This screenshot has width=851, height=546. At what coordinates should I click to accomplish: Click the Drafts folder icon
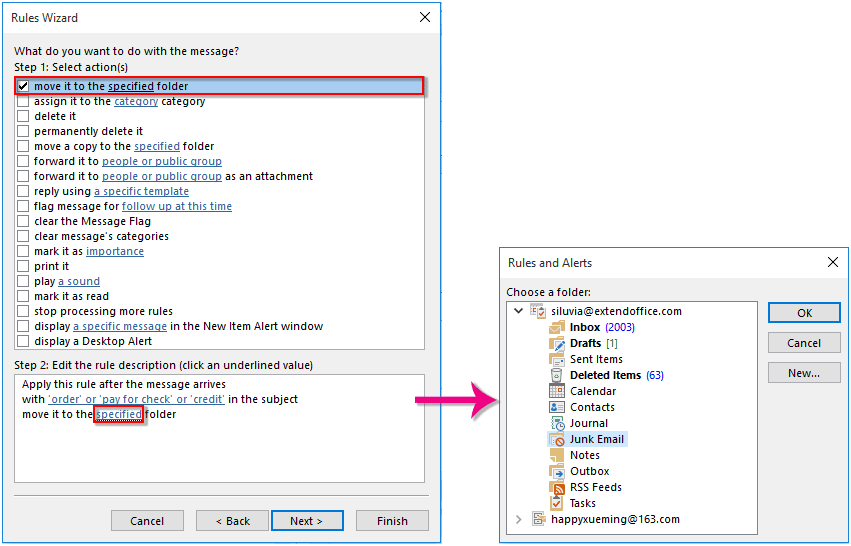coord(557,344)
